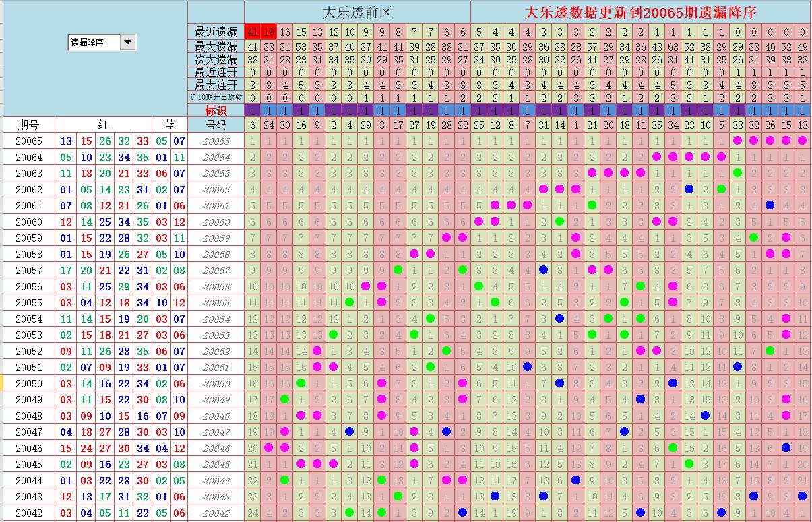
Task: Select 20046 in the 期号 column
Action: (28, 449)
